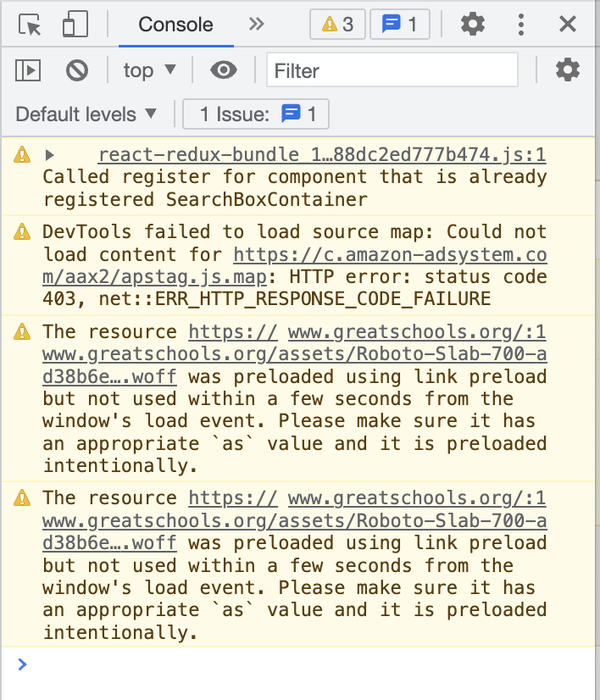The width and height of the screenshot is (600, 700).
Task: Open the top JavaScript context dropdown
Action: coord(149,70)
